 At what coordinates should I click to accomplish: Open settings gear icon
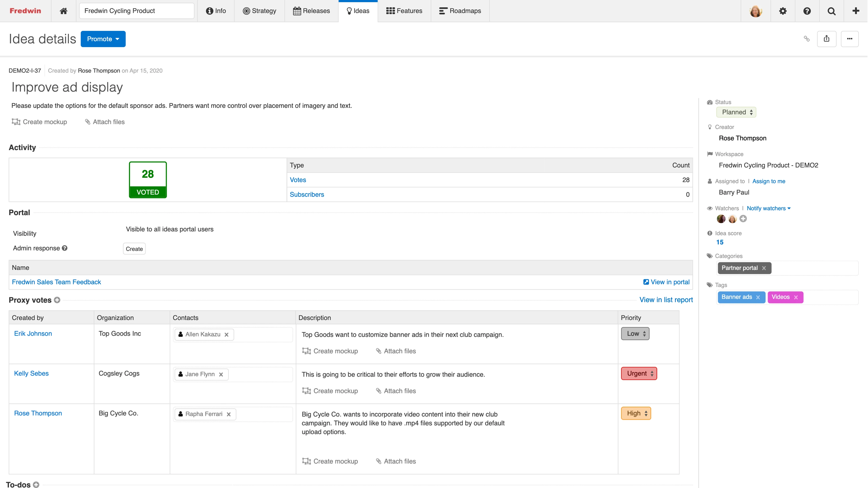click(783, 11)
